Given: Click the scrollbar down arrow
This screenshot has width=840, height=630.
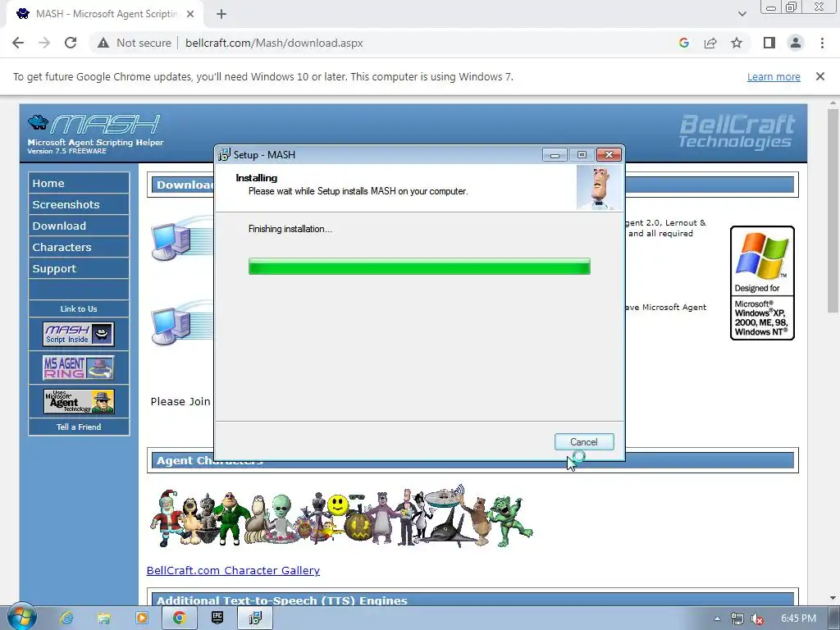Looking at the screenshot, I should tap(833, 598).
